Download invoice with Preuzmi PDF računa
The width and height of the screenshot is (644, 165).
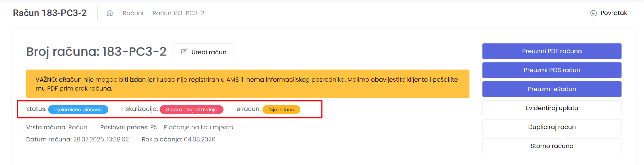tap(552, 51)
